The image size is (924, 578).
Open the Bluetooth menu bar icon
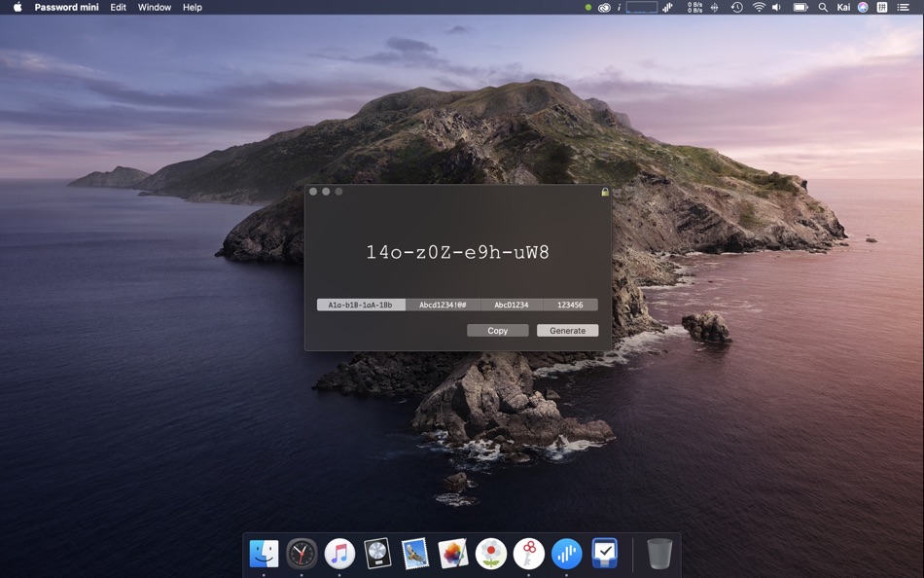click(714, 8)
